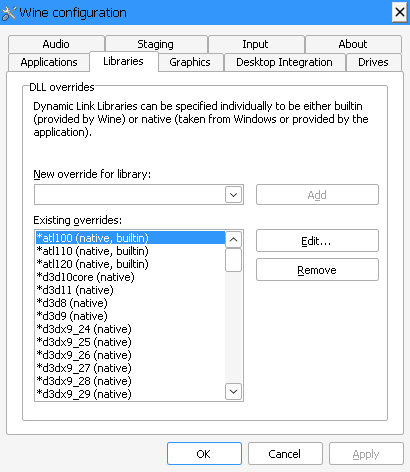The width and height of the screenshot is (410, 472).
Task: Select the *d3dx9_27 (native) entry
Action: click(x=130, y=368)
